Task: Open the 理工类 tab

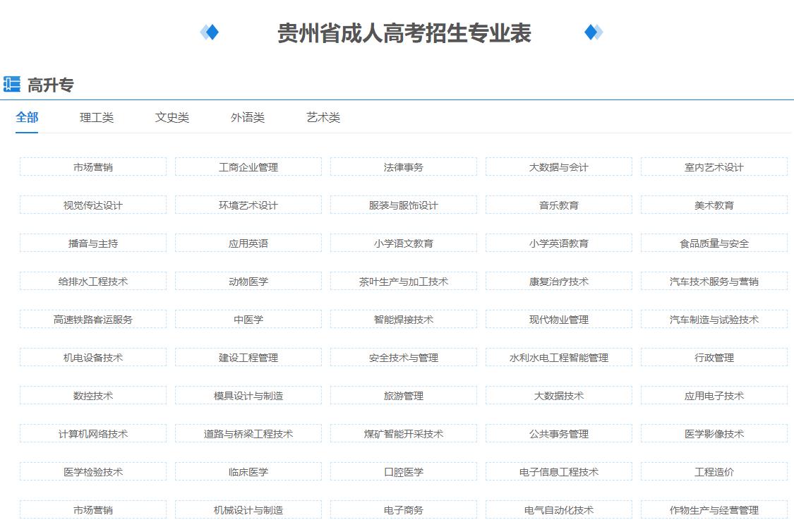Action: (x=97, y=118)
